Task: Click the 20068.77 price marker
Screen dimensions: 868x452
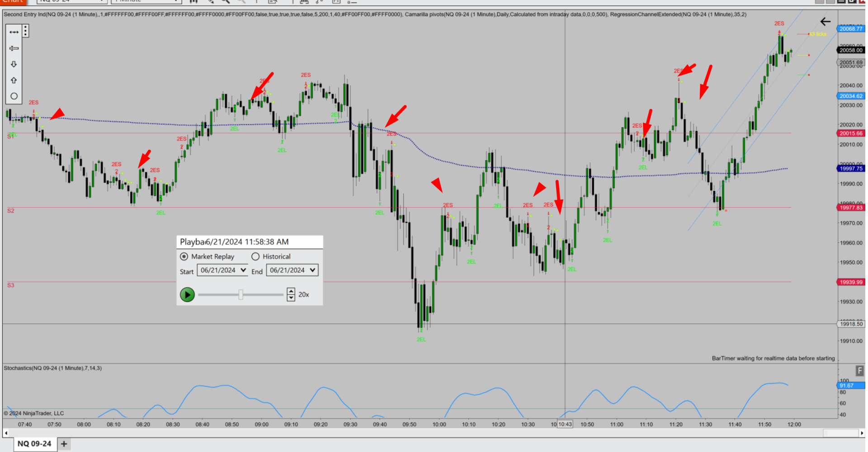Action: pyautogui.click(x=851, y=29)
